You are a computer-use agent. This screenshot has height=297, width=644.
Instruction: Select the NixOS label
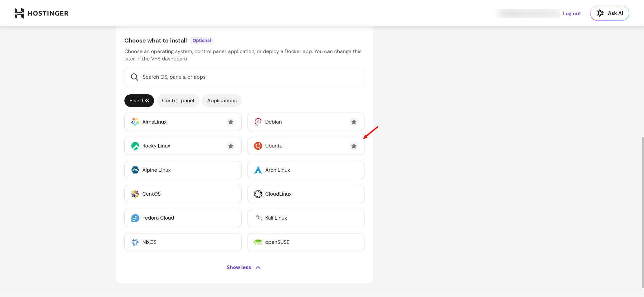pyautogui.click(x=149, y=242)
